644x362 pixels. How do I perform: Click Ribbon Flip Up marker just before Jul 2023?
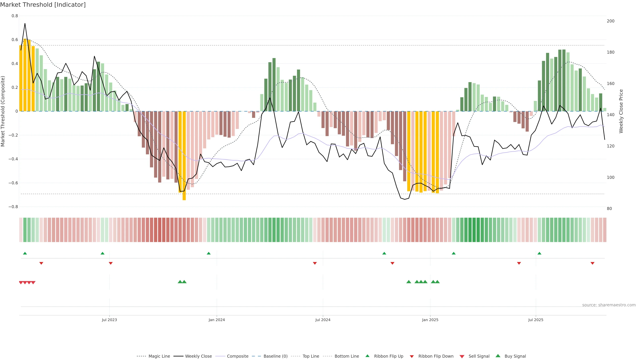click(102, 253)
